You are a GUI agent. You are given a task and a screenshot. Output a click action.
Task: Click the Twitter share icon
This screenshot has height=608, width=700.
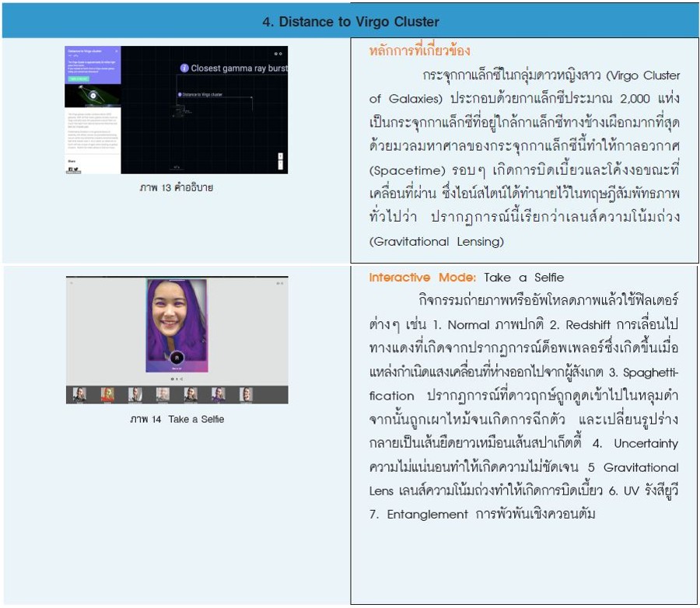76,169
